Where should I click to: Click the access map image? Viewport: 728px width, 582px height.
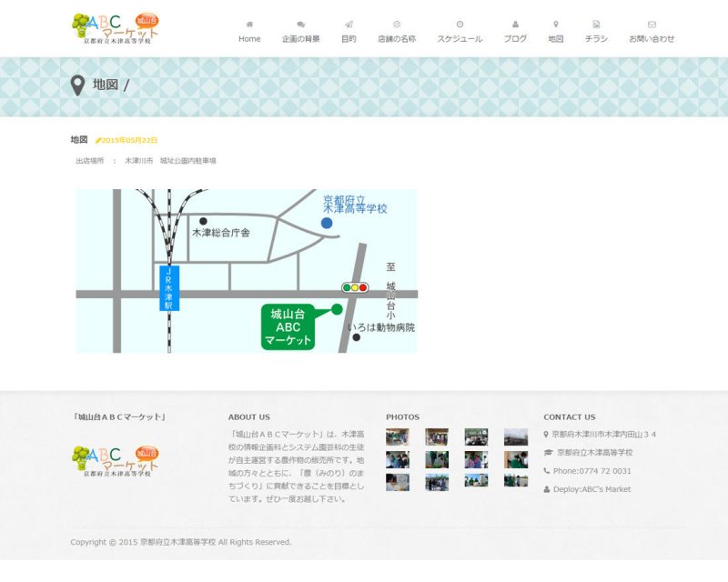click(x=246, y=270)
